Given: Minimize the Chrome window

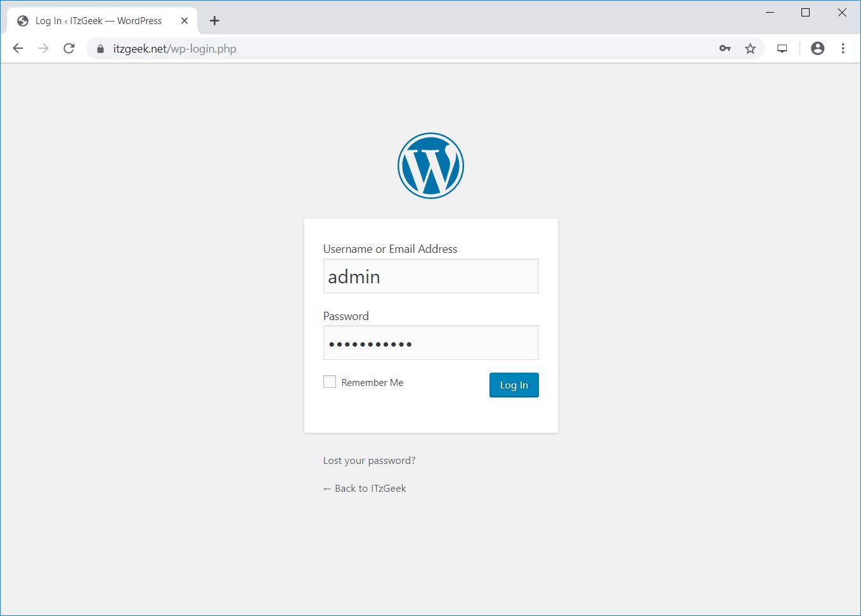Looking at the screenshot, I should pyautogui.click(x=770, y=13).
